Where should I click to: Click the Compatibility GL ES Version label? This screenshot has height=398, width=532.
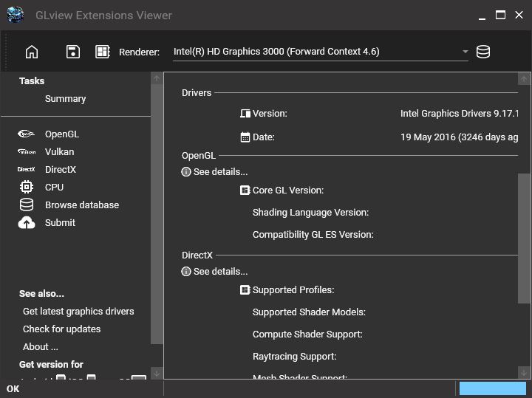(313, 235)
